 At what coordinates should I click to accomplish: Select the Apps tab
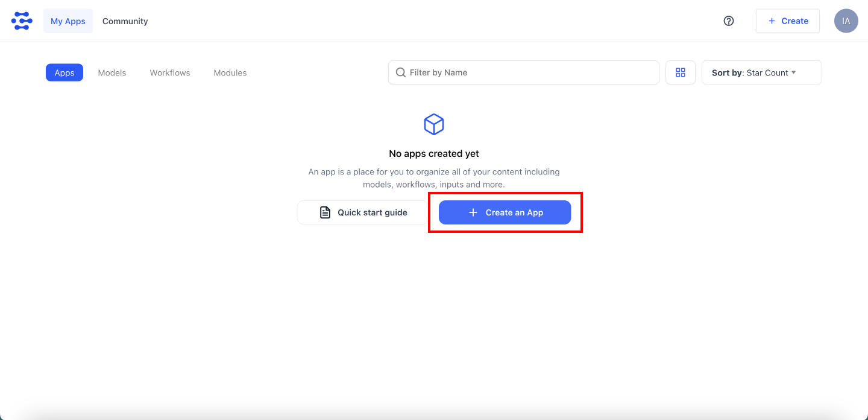(x=64, y=72)
